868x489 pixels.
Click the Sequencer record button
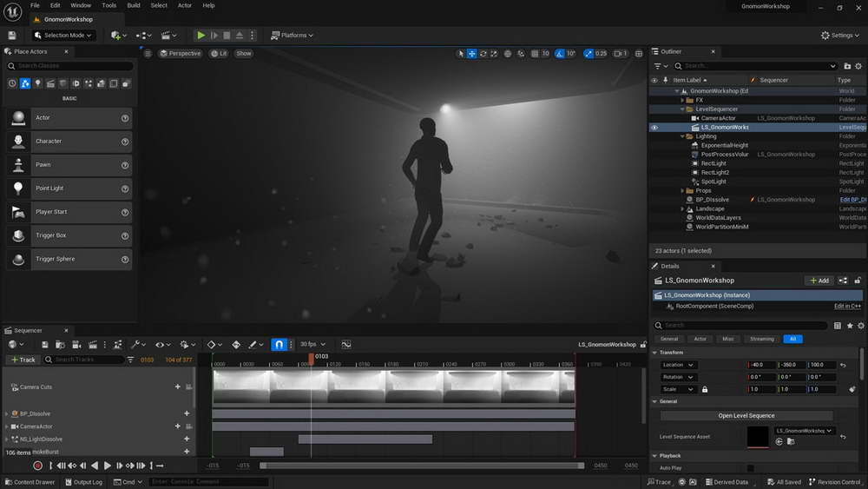[x=37, y=466]
